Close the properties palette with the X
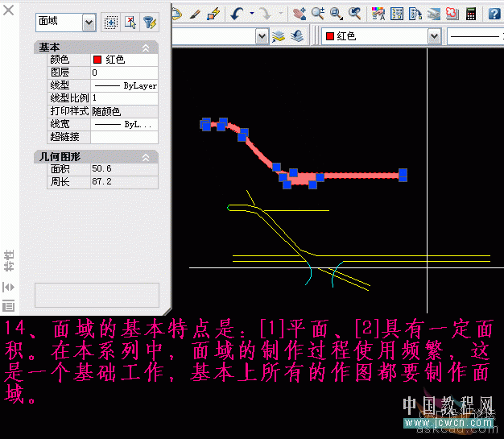504x439 pixels. click(x=8, y=10)
